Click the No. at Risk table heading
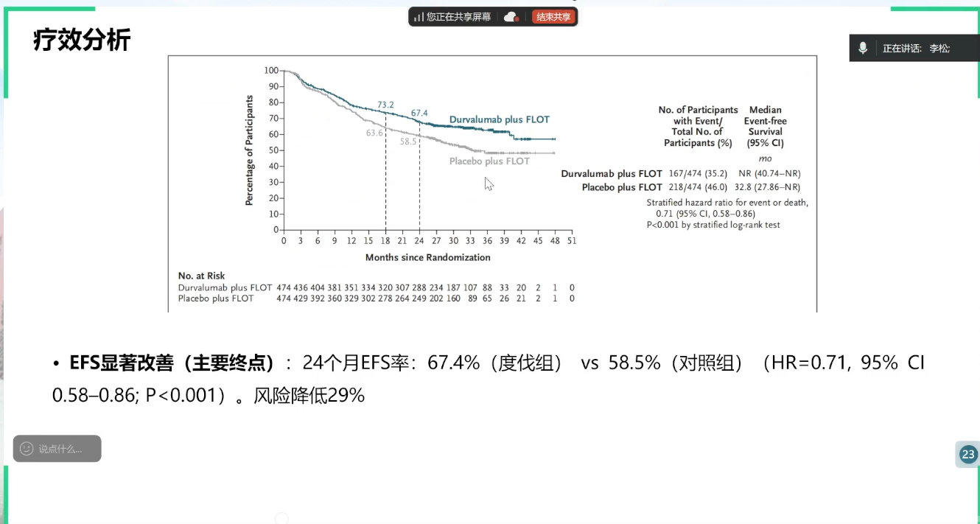 coord(201,276)
